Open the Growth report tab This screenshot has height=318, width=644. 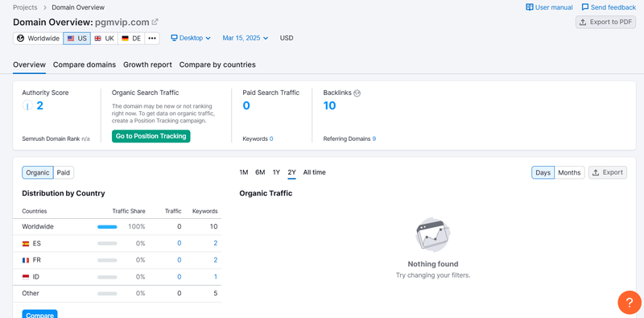click(x=147, y=64)
